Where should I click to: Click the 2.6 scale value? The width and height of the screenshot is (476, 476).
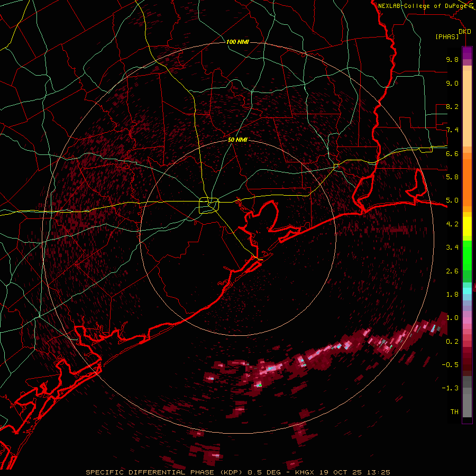[452, 271]
